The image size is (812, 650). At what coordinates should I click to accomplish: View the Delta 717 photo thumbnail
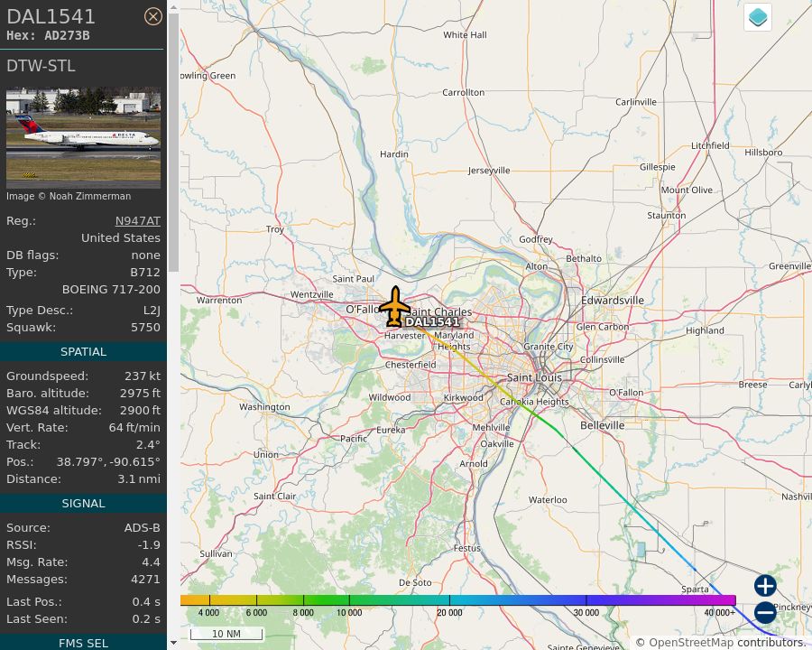(83, 135)
